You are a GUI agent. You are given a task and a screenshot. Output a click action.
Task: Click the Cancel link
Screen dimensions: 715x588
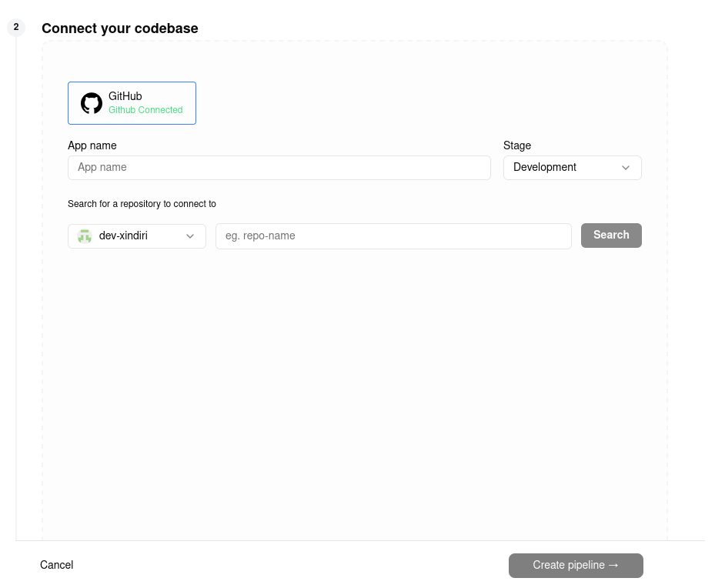click(57, 565)
